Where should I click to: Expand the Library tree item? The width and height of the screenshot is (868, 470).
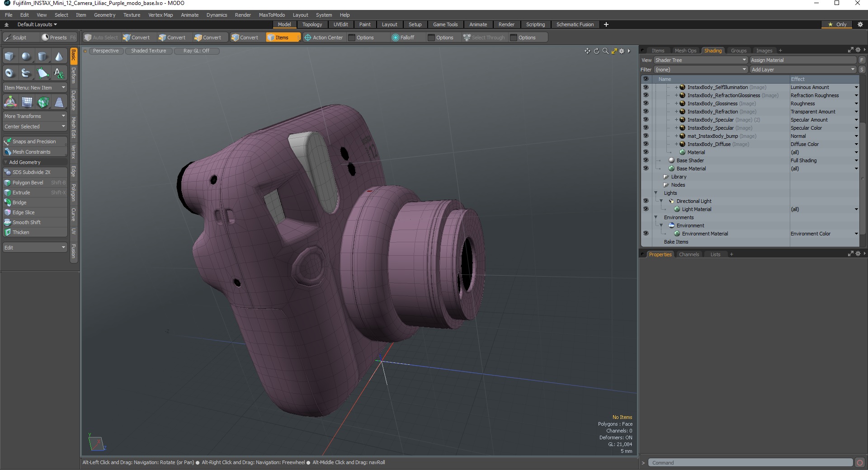666,177
